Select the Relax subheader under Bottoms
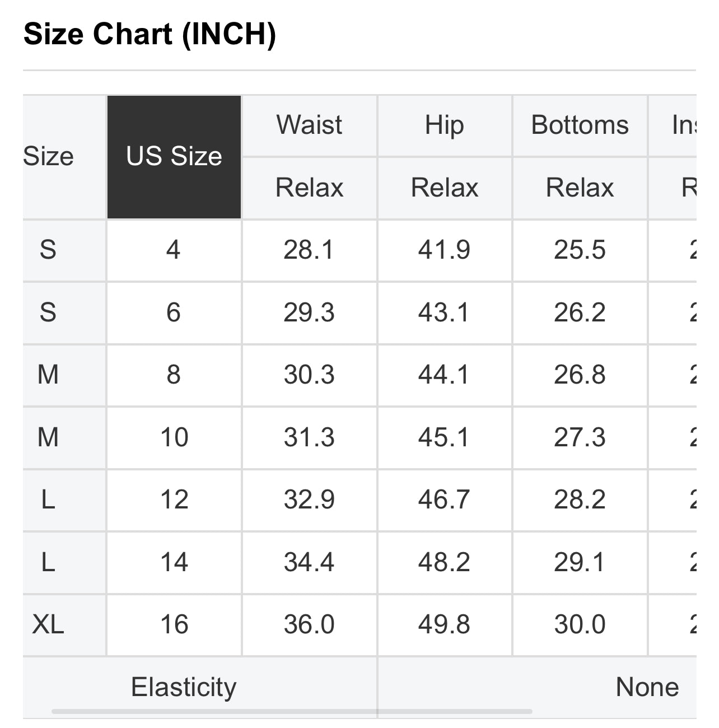Screen dimensions: 719x728 point(580,188)
